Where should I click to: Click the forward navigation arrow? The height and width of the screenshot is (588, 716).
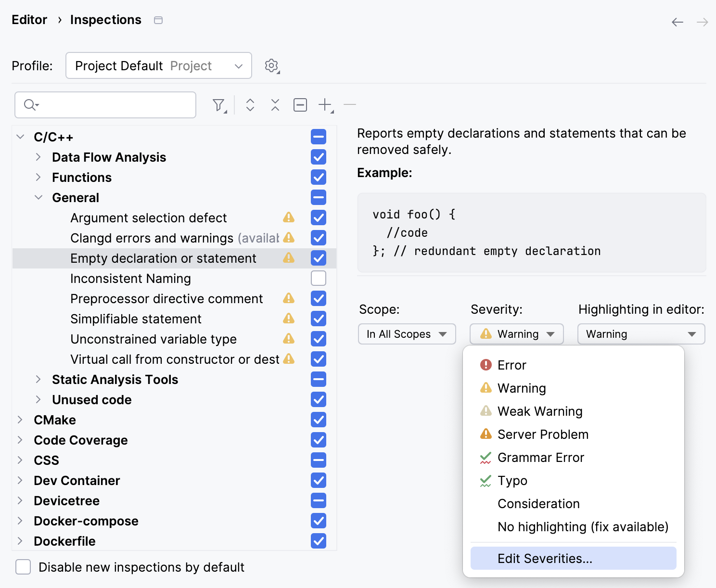(702, 22)
